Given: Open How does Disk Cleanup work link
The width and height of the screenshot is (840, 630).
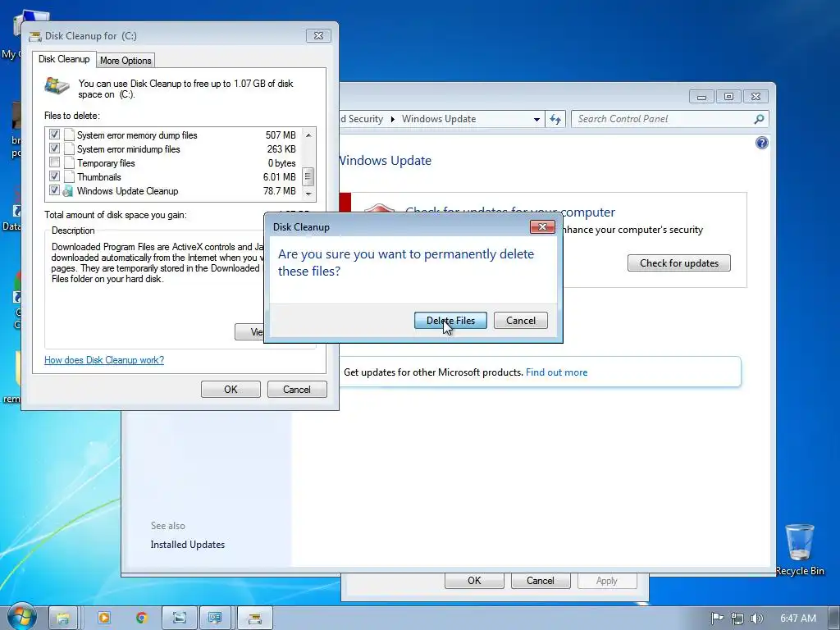Looking at the screenshot, I should [x=104, y=360].
